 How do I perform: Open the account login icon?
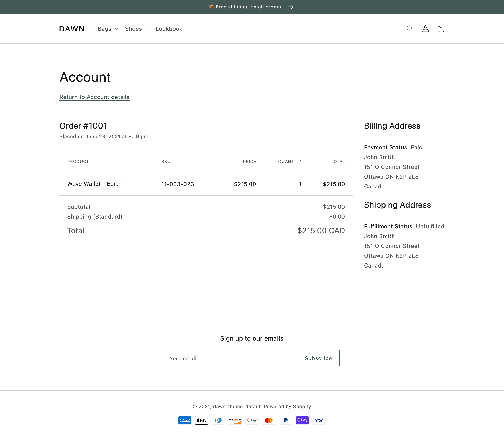[x=425, y=29]
